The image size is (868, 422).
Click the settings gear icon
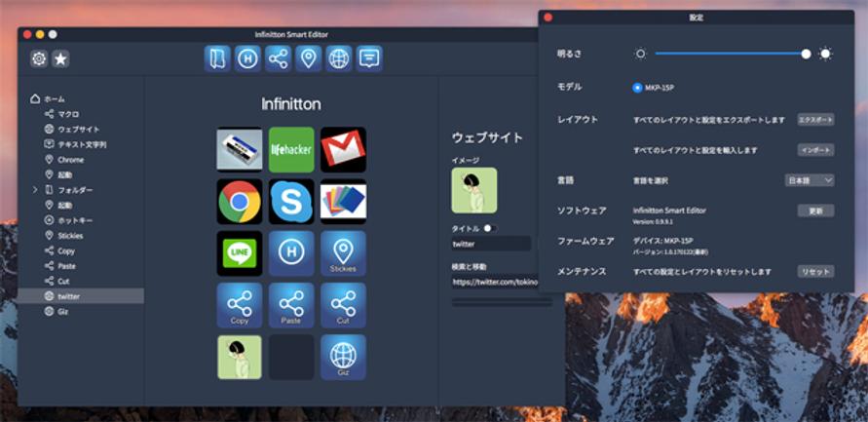(39, 59)
